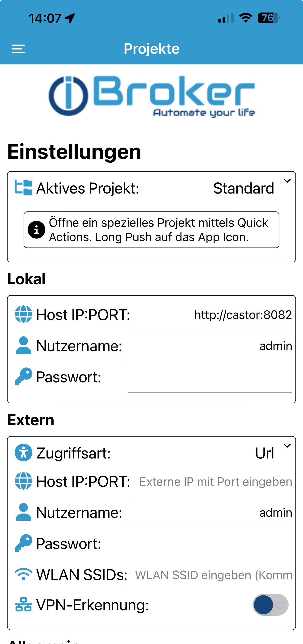The image size is (303, 644).
Task: Click the Externe IP mit Port field
Action: click(x=211, y=482)
